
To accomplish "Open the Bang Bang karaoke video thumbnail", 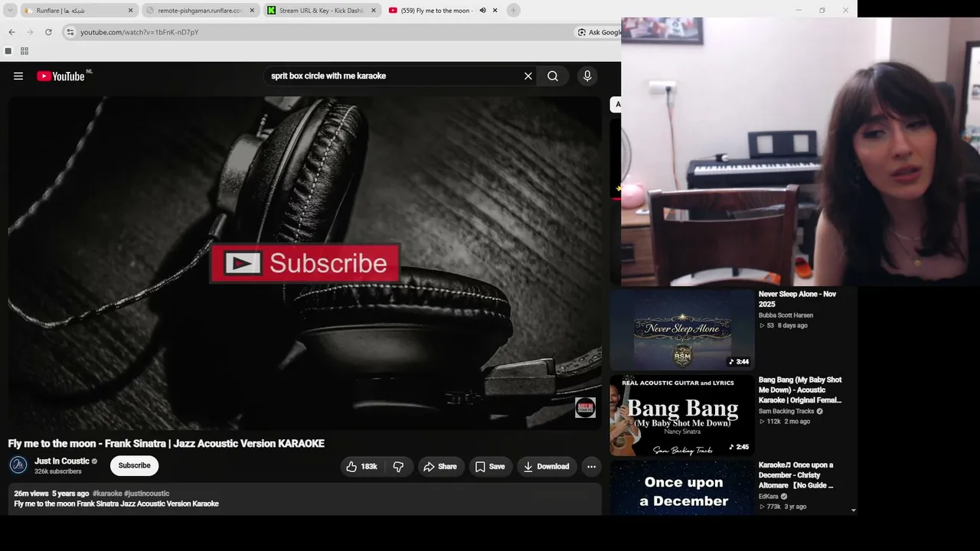I will [682, 416].
